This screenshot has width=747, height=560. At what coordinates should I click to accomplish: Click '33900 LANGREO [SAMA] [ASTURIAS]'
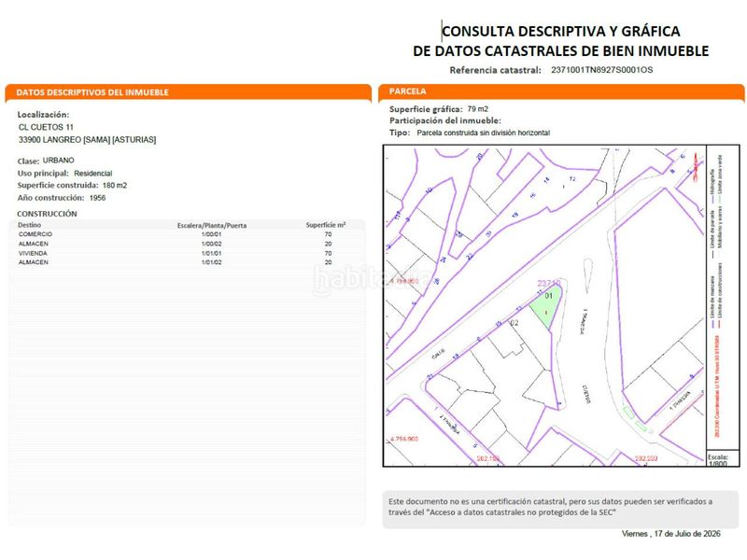pyautogui.click(x=87, y=139)
